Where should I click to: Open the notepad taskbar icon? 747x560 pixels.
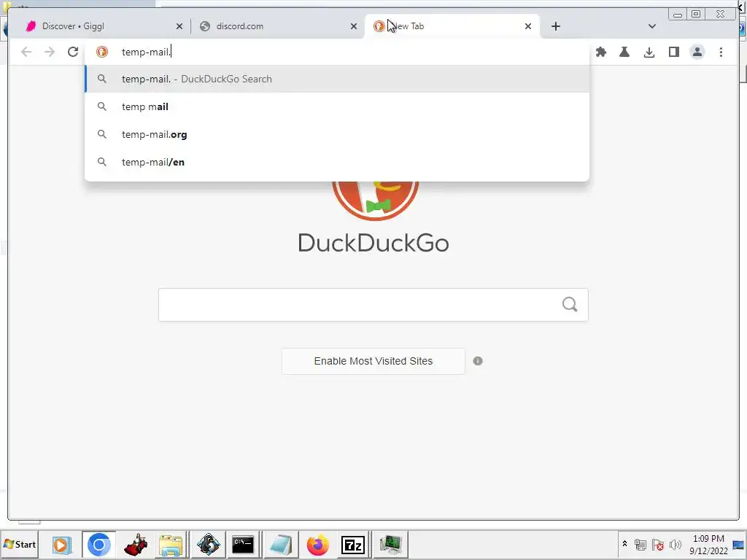click(281, 544)
